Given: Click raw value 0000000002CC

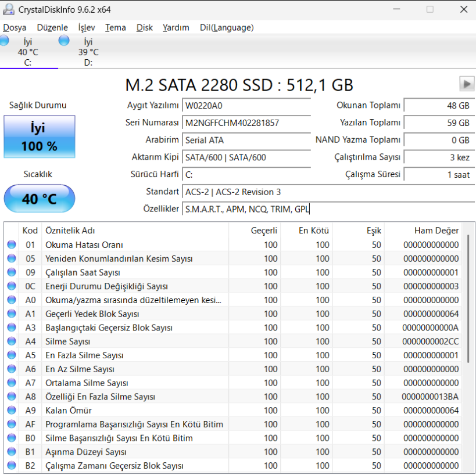Looking at the screenshot, I should click(x=430, y=341).
